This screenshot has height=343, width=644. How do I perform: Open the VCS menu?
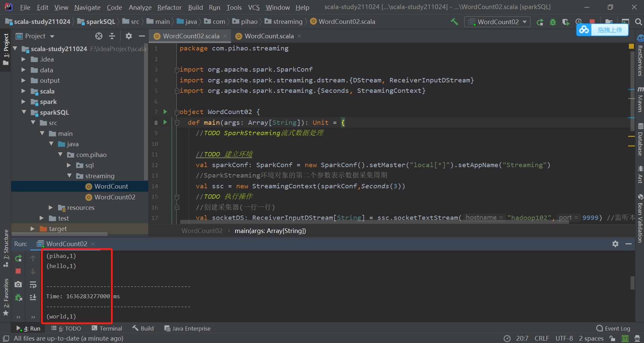pos(254,7)
